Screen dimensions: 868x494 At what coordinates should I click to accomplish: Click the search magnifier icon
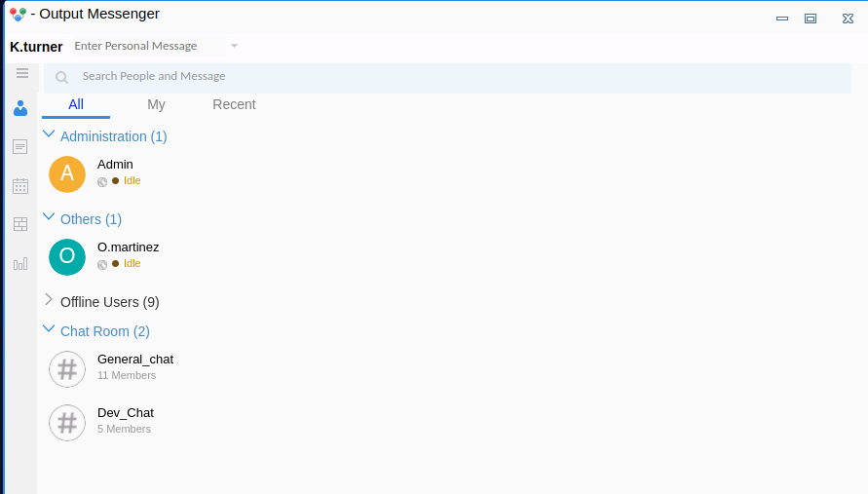pos(62,77)
